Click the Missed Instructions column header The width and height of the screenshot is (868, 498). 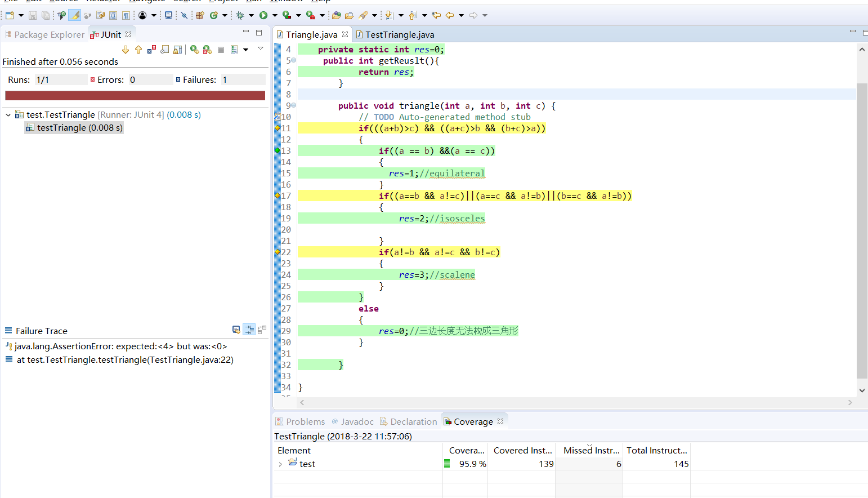click(x=589, y=450)
